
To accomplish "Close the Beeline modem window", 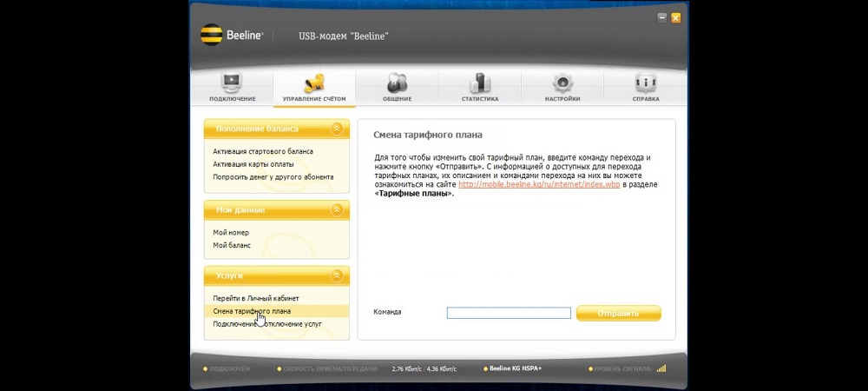I will click(676, 17).
